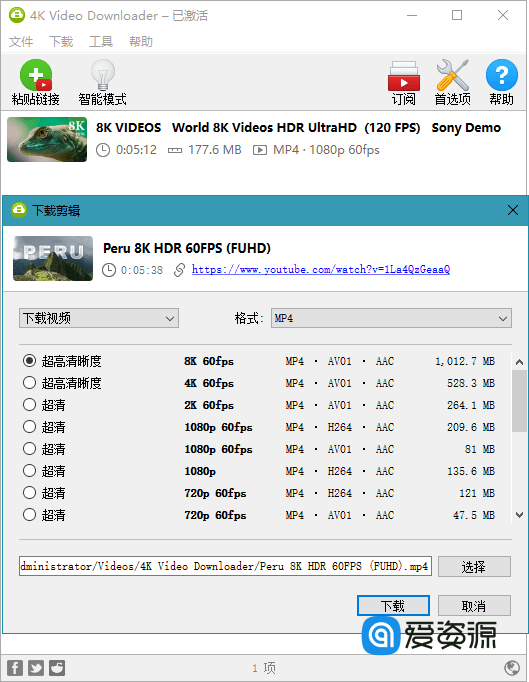529x682 pixels.
Task: Select 1080p H264 135.6 MB option
Action: point(29,471)
